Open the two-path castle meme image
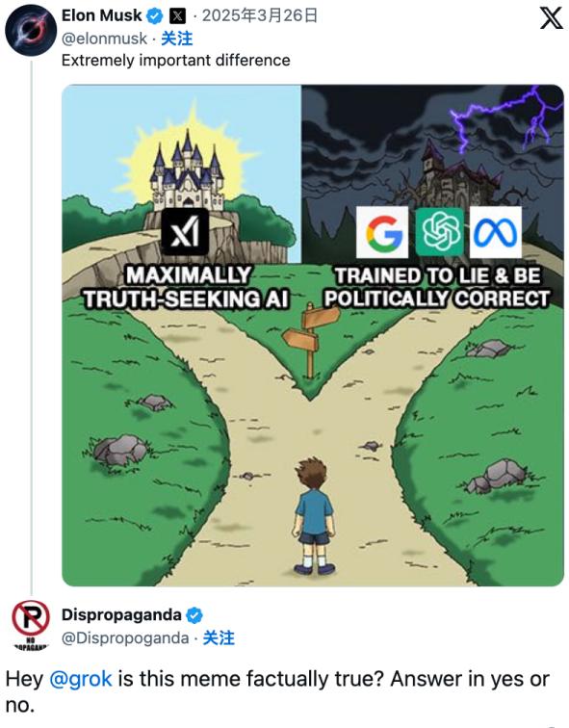 click(313, 335)
